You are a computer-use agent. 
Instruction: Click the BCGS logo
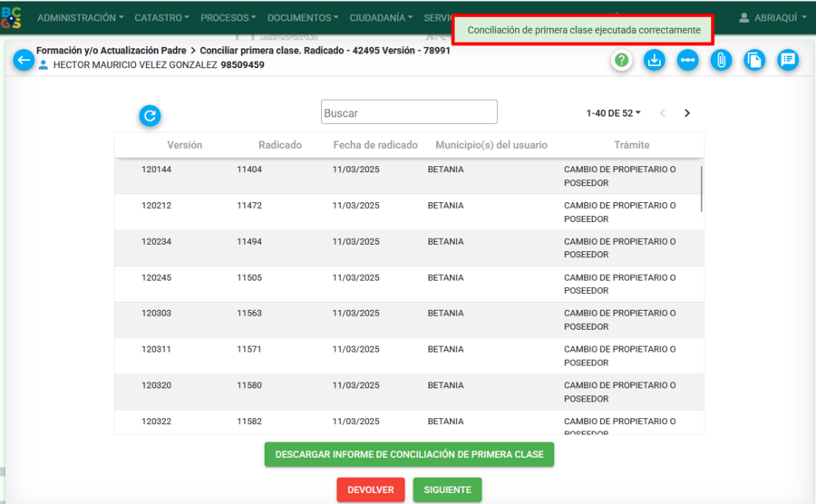12,17
